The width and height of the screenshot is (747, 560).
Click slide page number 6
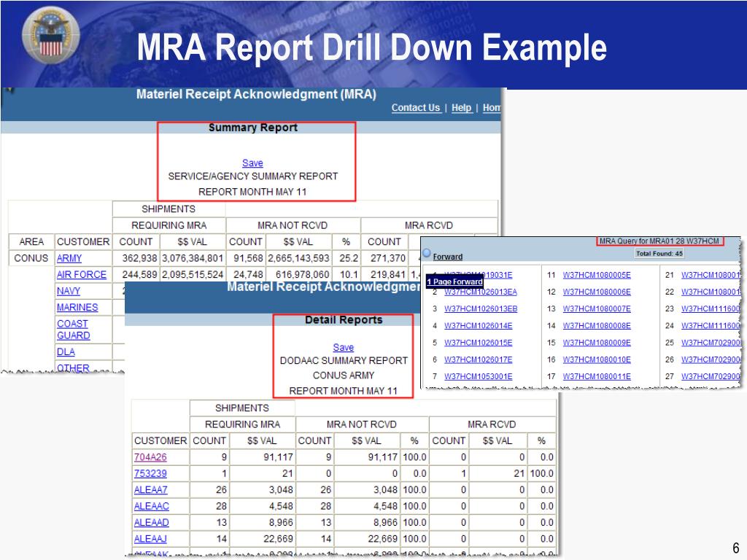click(x=736, y=548)
